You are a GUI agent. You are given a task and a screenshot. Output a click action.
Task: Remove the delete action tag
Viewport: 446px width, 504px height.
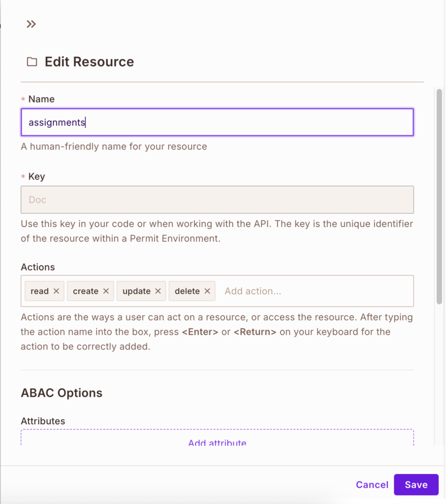coord(207,291)
